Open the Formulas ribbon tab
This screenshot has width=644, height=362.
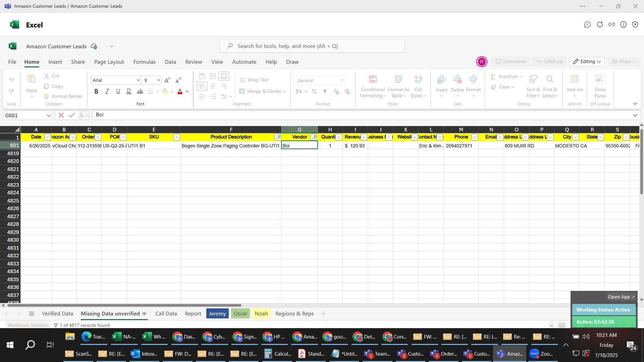(144, 62)
